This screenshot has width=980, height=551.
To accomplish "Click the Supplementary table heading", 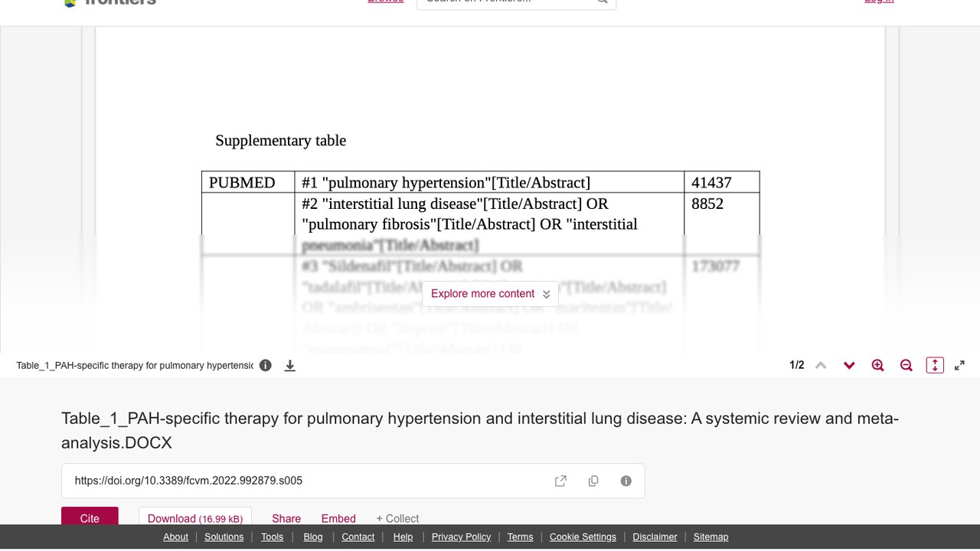I will tap(280, 141).
